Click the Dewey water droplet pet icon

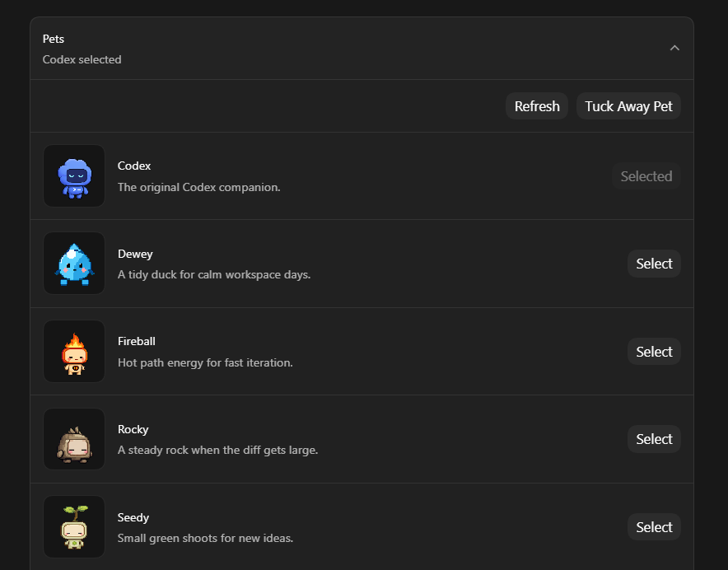point(74,264)
